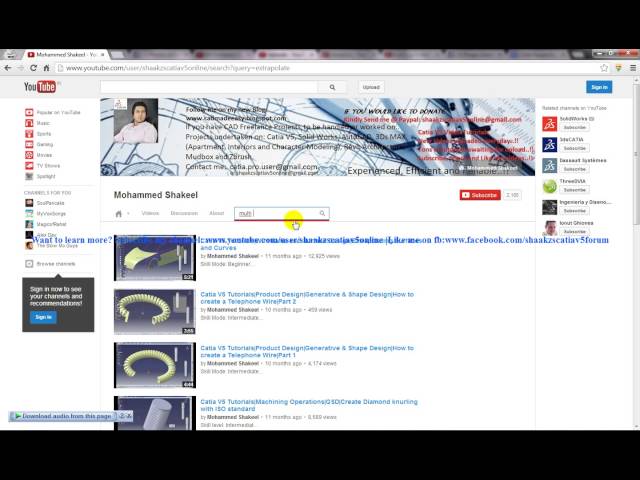Click the browser address bar
640x480 pixels.
pyautogui.click(x=327, y=68)
